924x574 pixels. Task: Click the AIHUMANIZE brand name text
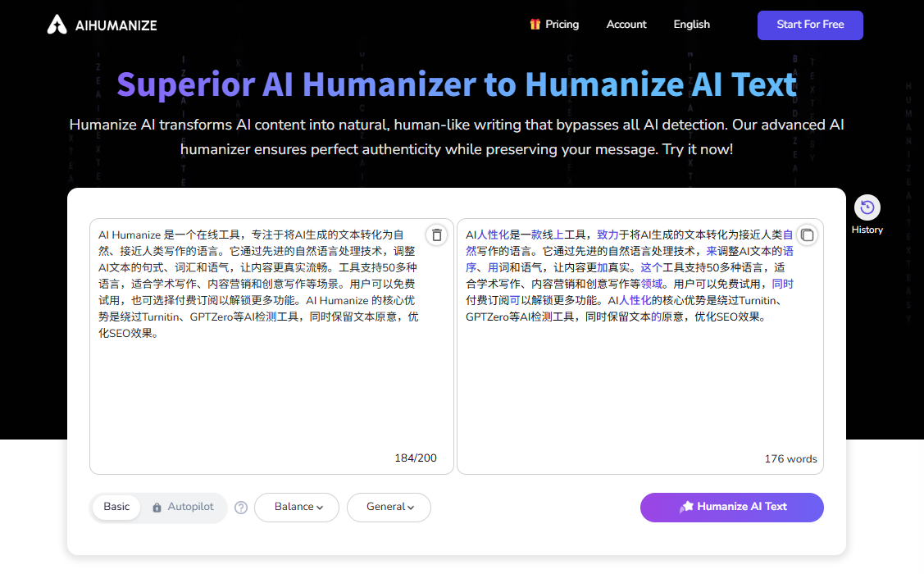click(116, 25)
